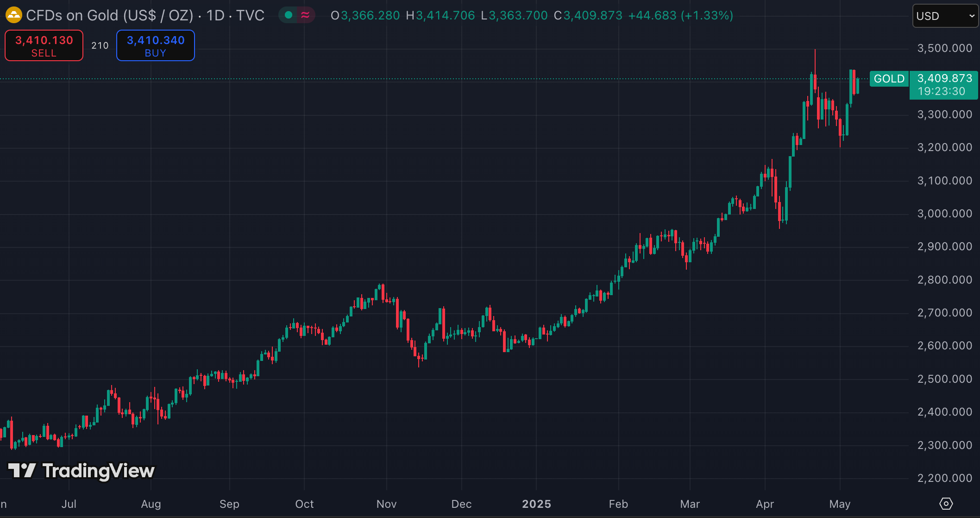Click the pink approximate data indicator icon
The width and height of the screenshot is (980, 518).
tap(305, 15)
